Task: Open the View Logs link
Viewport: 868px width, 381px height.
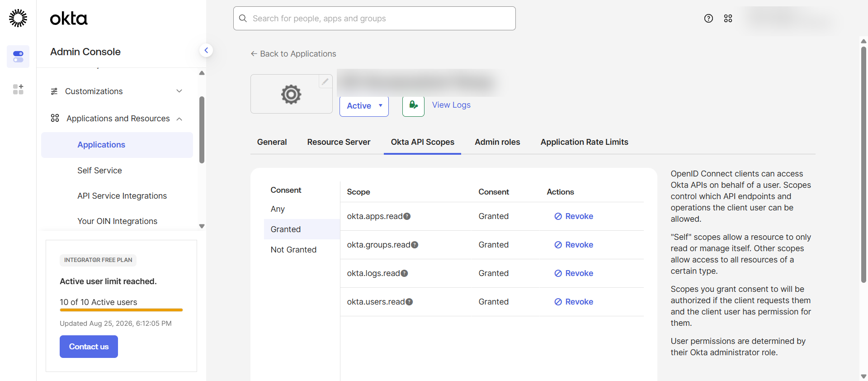Action: tap(451, 105)
